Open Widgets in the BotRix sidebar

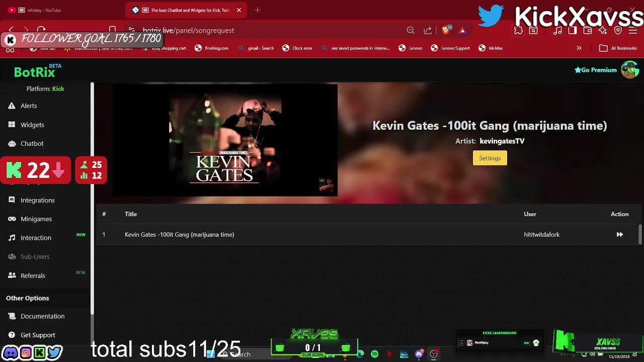(x=32, y=125)
